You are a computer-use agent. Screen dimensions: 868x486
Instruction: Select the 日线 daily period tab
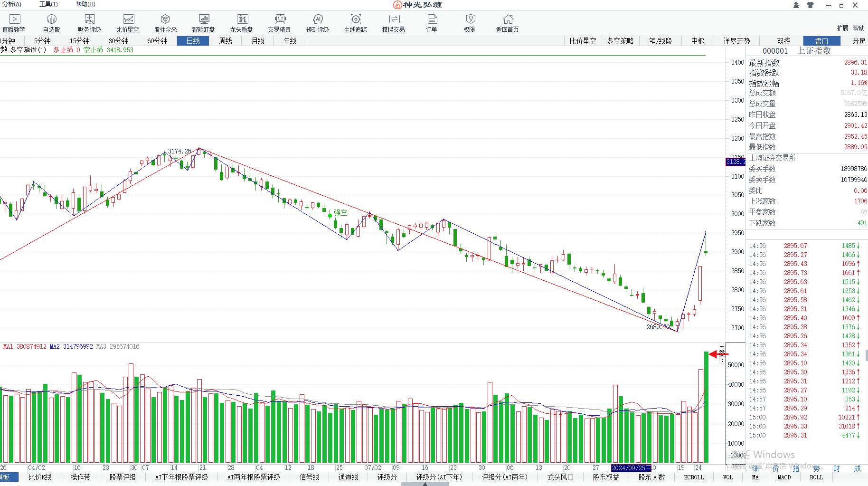pyautogui.click(x=193, y=41)
